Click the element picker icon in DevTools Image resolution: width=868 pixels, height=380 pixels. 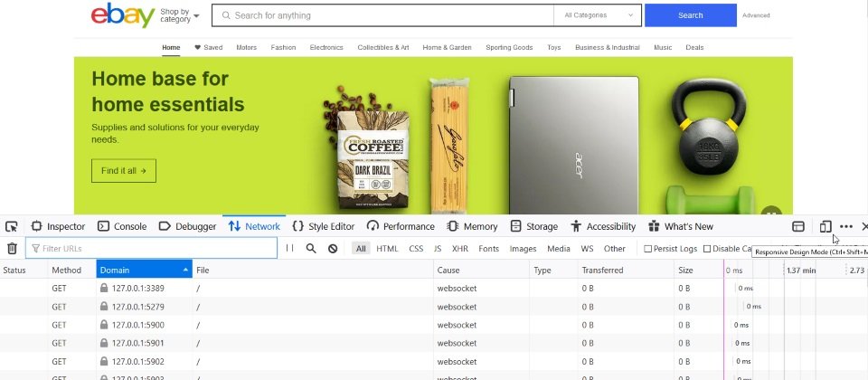coord(12,226)
